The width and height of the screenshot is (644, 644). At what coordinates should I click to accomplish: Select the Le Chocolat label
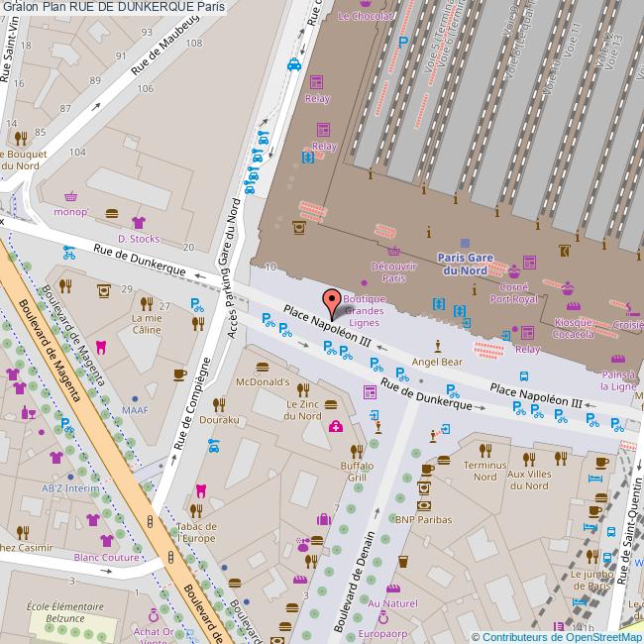click(366, 16)
